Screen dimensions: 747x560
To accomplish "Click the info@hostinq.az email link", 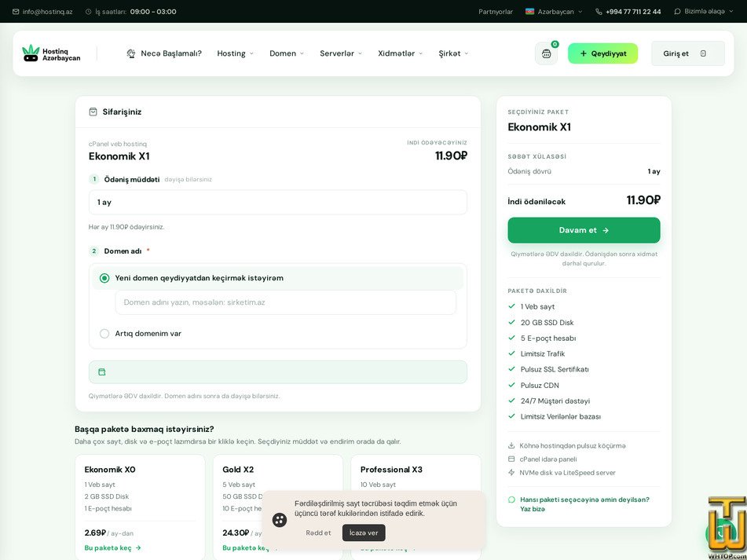I will (x=47, y=12).
